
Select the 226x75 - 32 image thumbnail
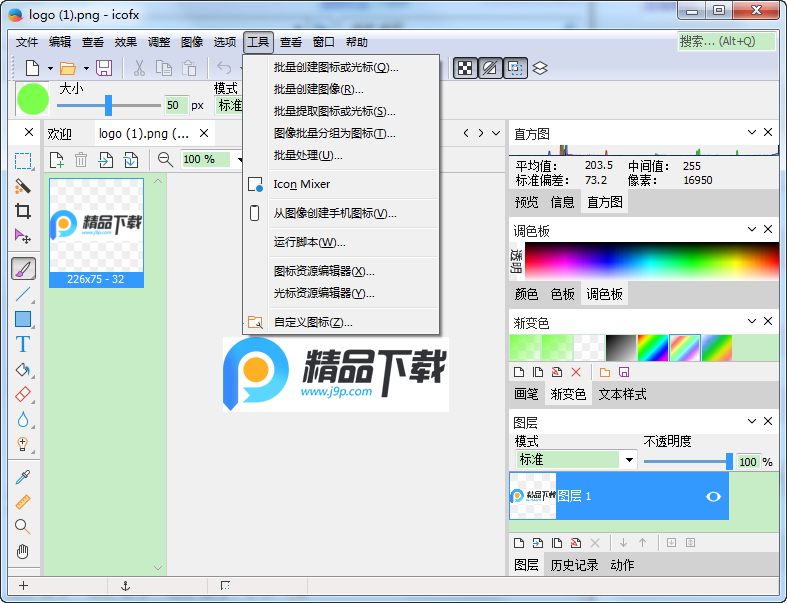[96, 232]
